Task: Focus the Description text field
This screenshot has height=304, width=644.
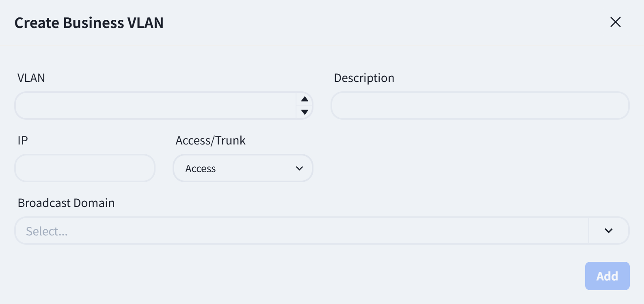Action: 480,106
